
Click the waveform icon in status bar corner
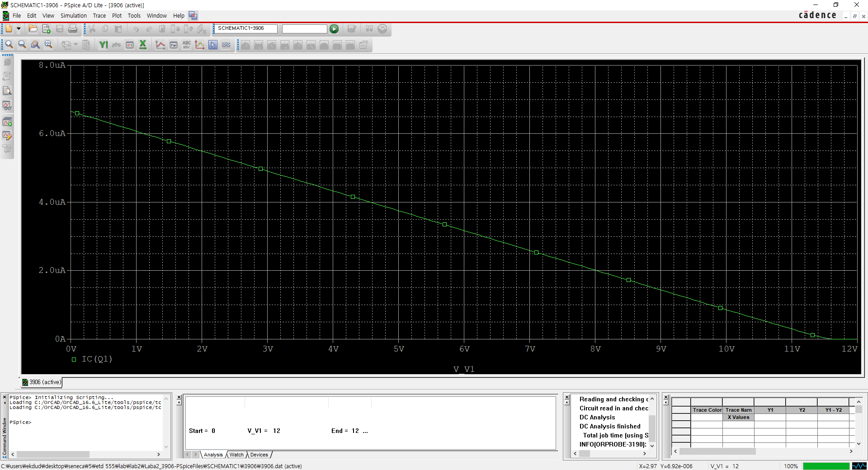tap(859, 466)
